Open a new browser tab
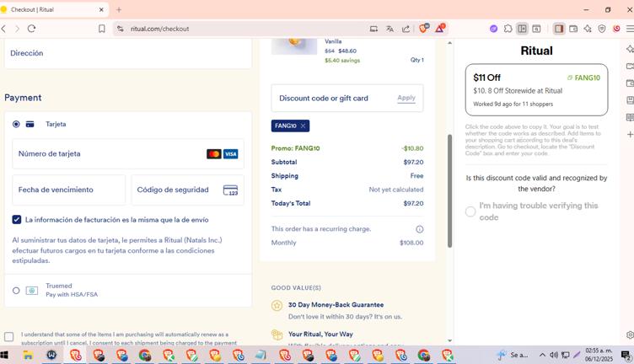634x364 pixels. (119, 9)
